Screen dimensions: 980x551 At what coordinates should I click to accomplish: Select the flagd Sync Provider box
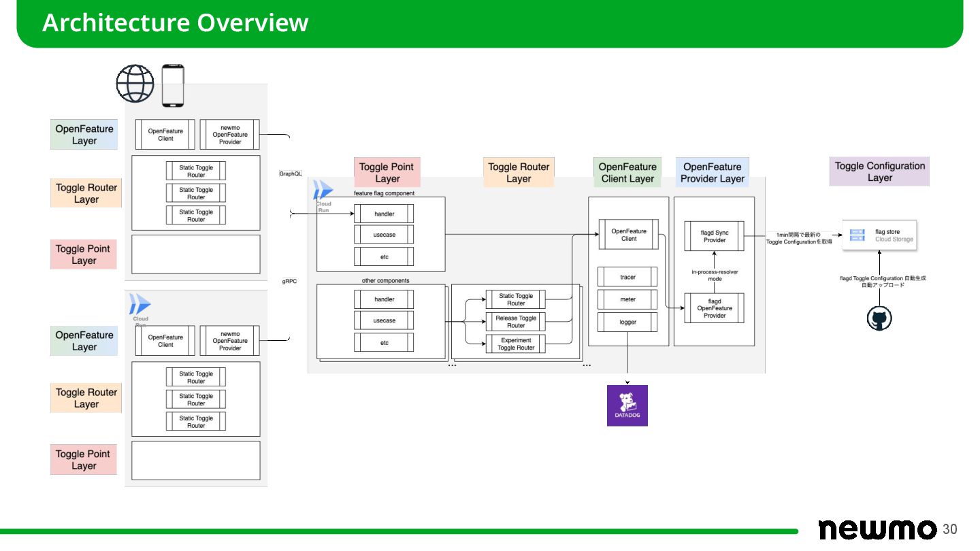[715, 236]
